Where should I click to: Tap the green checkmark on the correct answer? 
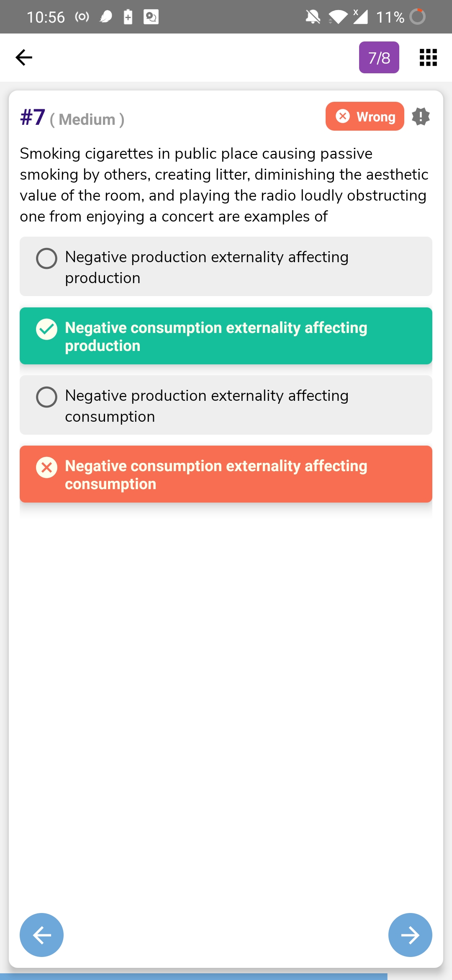[46, 329]
